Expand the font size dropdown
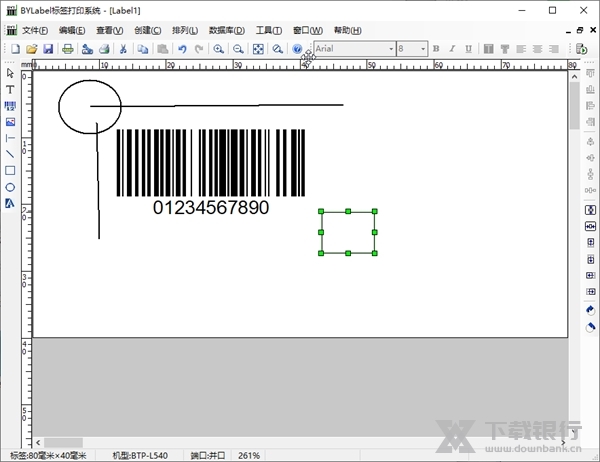The width and height of the screenshot is (600, 462). pos(424,48)
